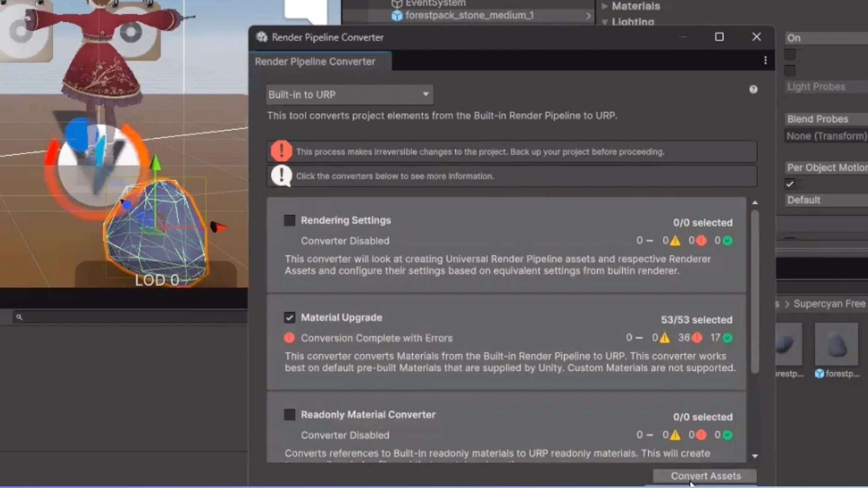868x488 pixels.
Task: Enable the Rendering Settings converter checkbox
Action: (289, 220)
